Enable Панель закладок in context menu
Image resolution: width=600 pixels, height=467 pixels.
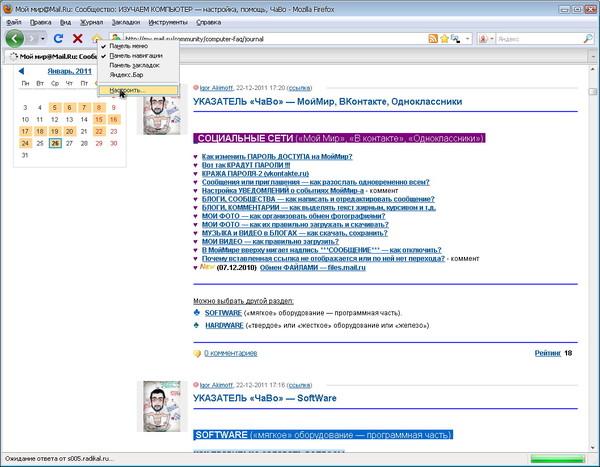pos(138,65)
